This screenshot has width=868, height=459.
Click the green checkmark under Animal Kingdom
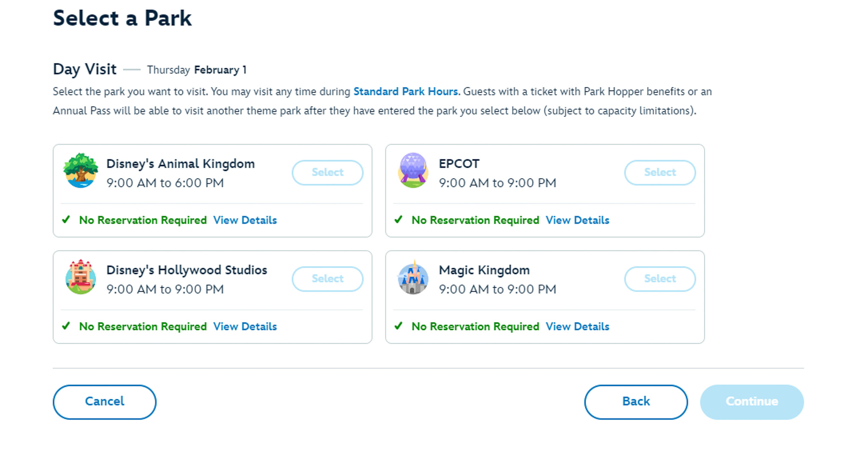click(x=66, y=220)
